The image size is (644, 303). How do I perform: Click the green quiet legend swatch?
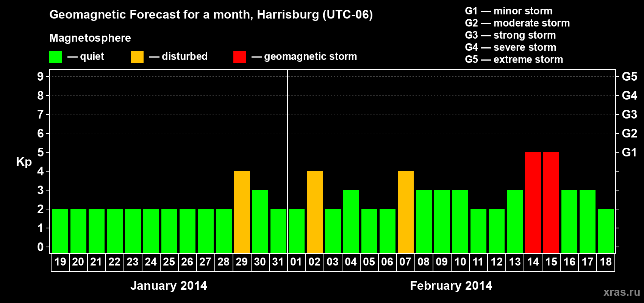pos(55,57)
